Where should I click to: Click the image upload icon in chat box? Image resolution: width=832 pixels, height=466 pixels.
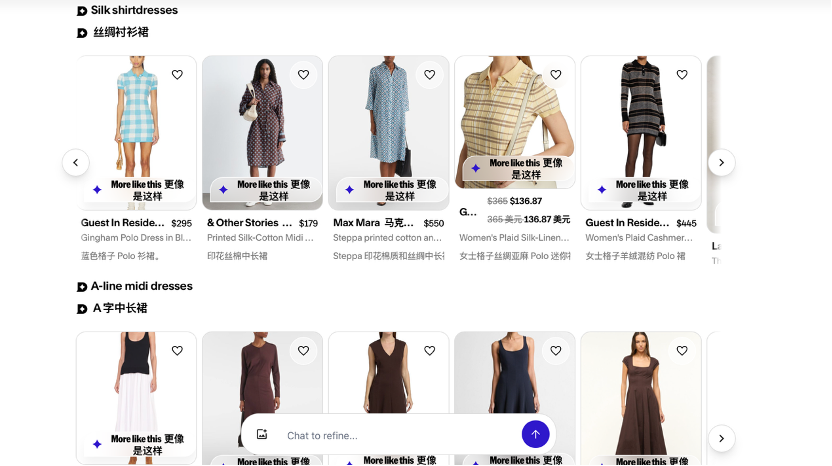click(262, 435)
